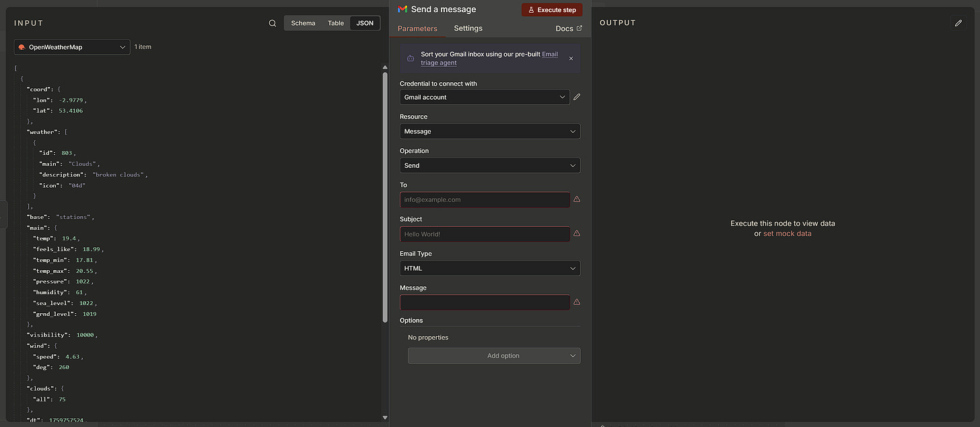Click the robot icon in the triage banner
The image size is (980, 427).
click(411, 59)
